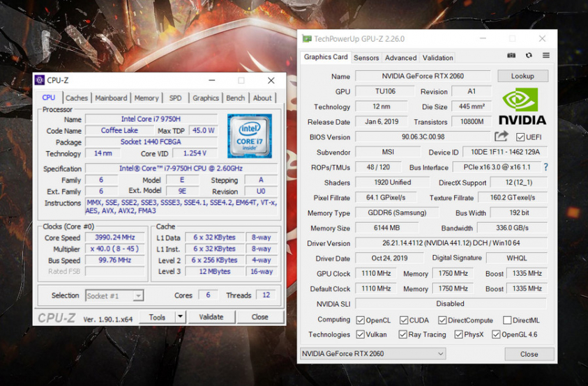Enable the DirectML checkbox

click(507, 321)
